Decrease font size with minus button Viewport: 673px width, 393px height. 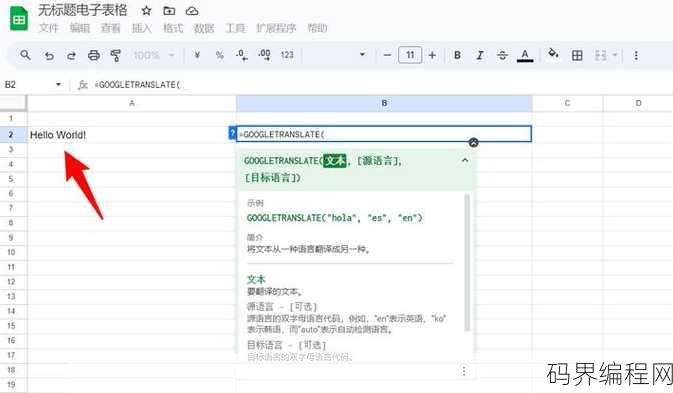coord(387,55)
